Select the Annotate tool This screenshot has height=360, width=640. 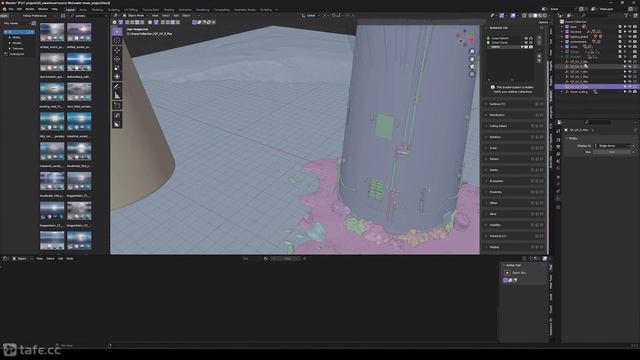click(117, 87)
